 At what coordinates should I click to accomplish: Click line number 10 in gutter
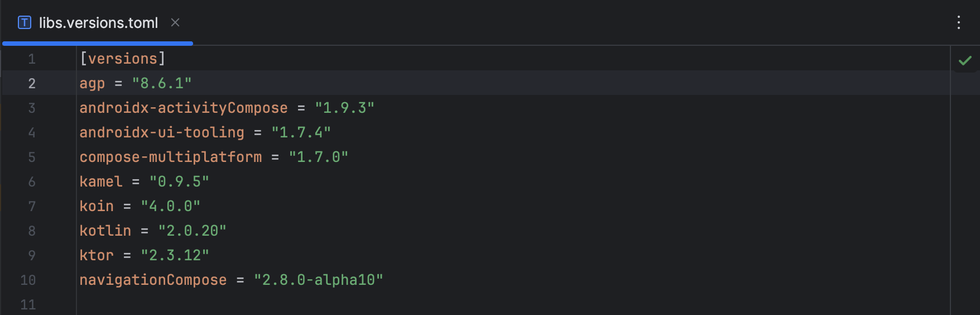[x=28, y=280]
